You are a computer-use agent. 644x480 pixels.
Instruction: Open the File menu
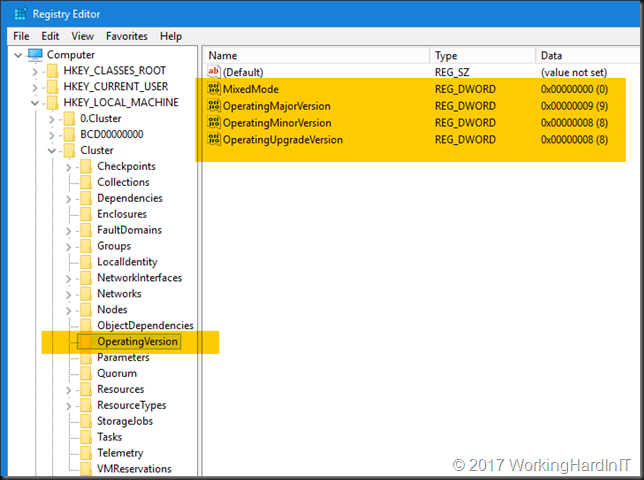pos(21,36)
